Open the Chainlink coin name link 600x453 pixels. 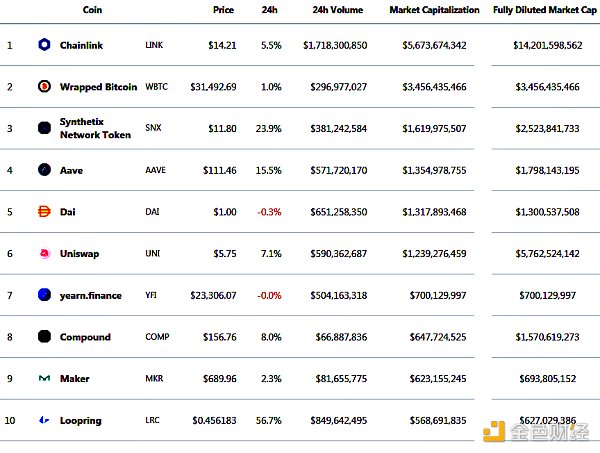[x=81, y=45]
